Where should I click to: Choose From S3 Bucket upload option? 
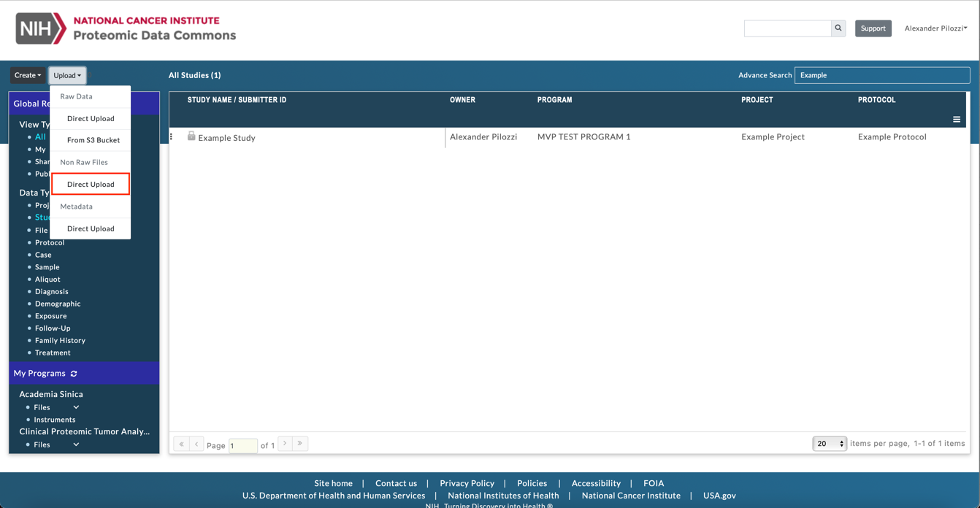click(93, 140)
